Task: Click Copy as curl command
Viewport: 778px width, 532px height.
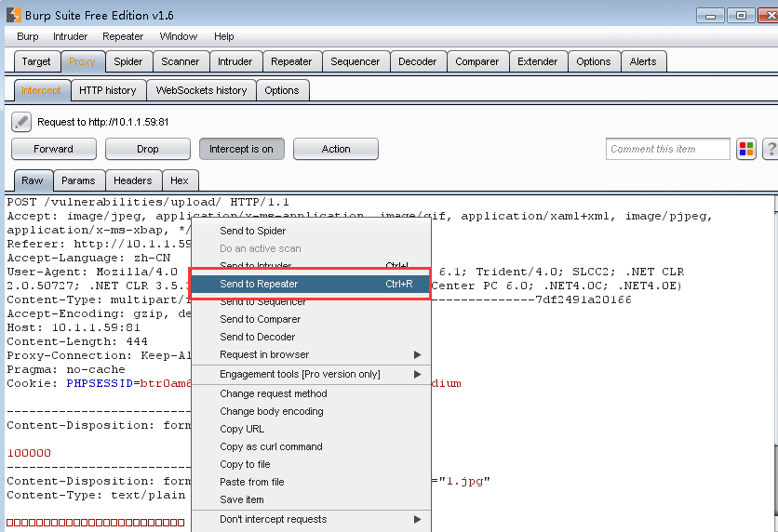Action: [311, 446]
